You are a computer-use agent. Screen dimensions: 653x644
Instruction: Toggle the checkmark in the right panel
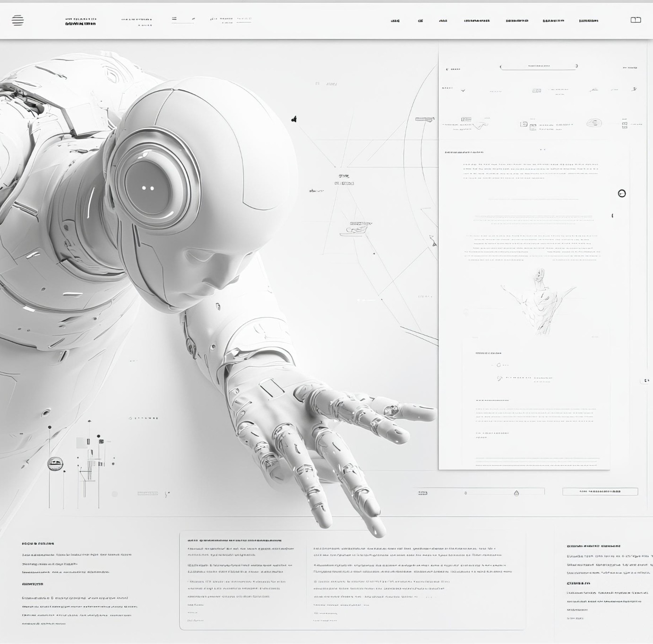coord(463,90)
